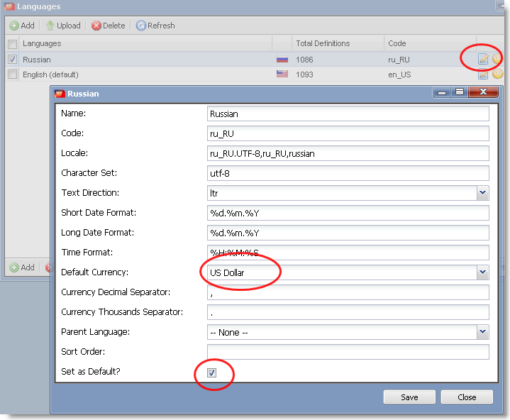The height and width of the screenshot is (420, 510).
Task: Click the Sort Order input field
Action: (x=348, y=353)
